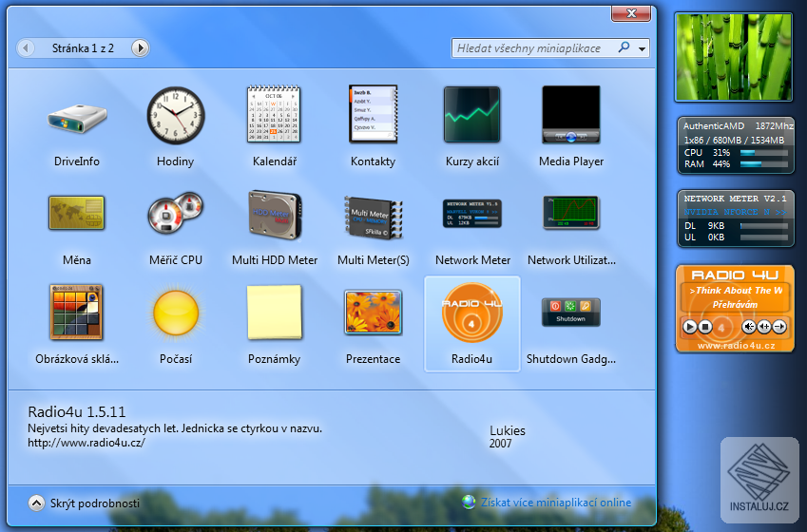The width and height of the screenshot is (807, 532).
Task: Select the Kurzy akcií stock gadget
Action: pos(471,116)
